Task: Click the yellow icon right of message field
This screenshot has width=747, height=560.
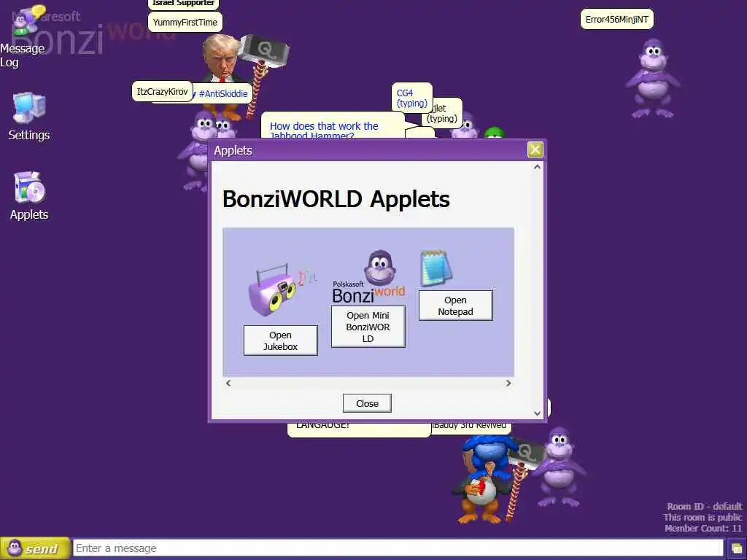Action: point(737,548)
